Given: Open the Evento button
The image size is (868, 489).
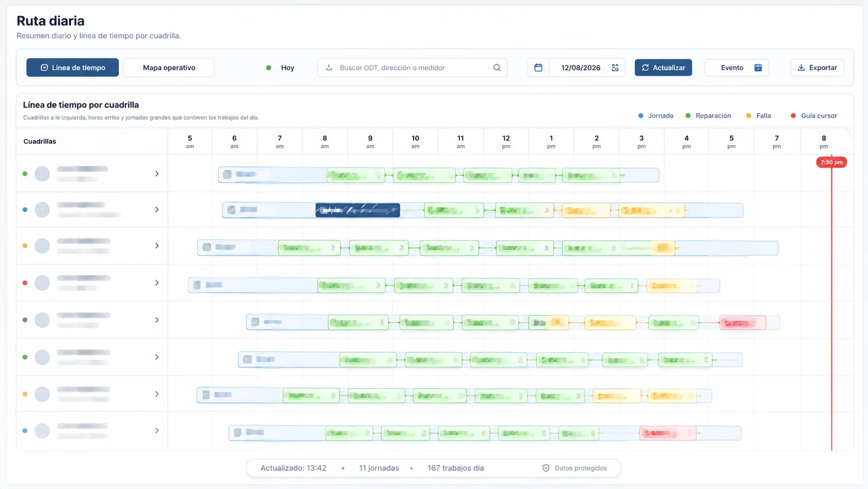Looking at the screenshot, I should click(737, 68).
